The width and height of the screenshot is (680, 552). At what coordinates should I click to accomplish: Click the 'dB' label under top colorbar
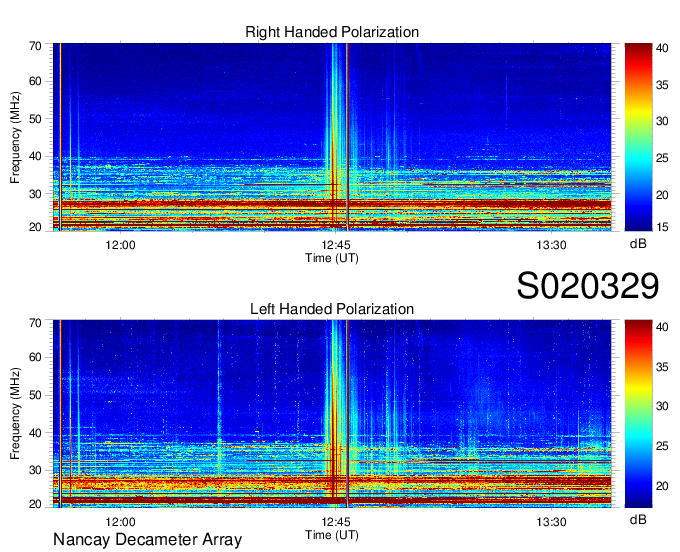click(638, 244)
